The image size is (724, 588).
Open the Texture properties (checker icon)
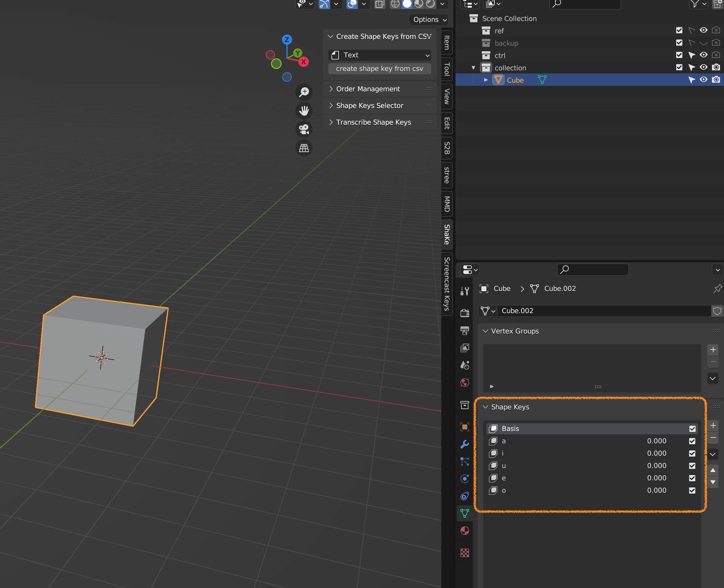[x=464, y=553]
